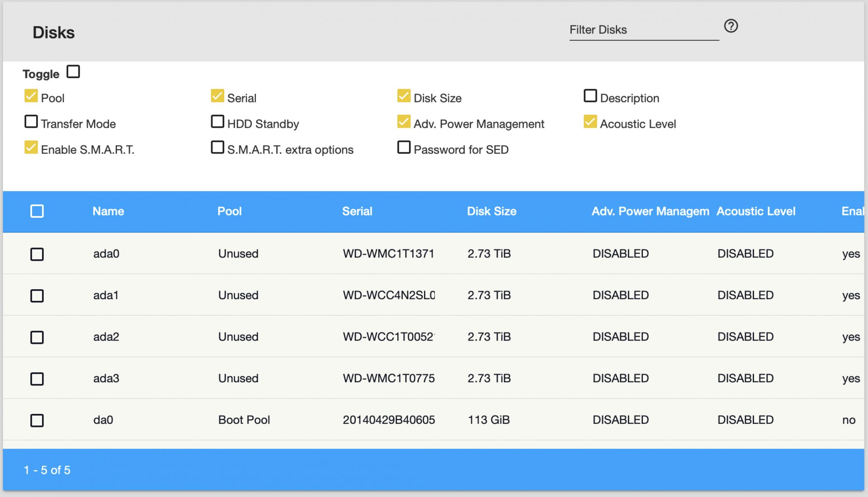The width and height of the screenshot is (868, 497).
Task: Click the 113 GiB disk size cell
Action: click(x=489, y=420)
